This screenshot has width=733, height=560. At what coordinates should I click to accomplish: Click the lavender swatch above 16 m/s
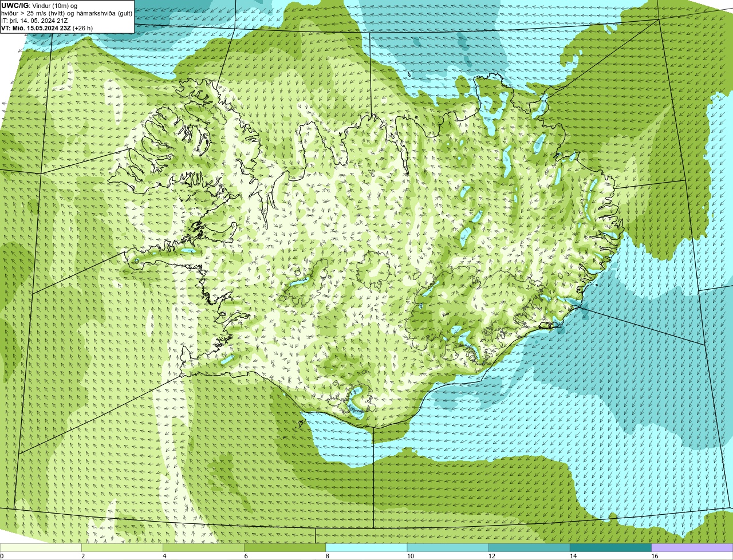(692, 547)
